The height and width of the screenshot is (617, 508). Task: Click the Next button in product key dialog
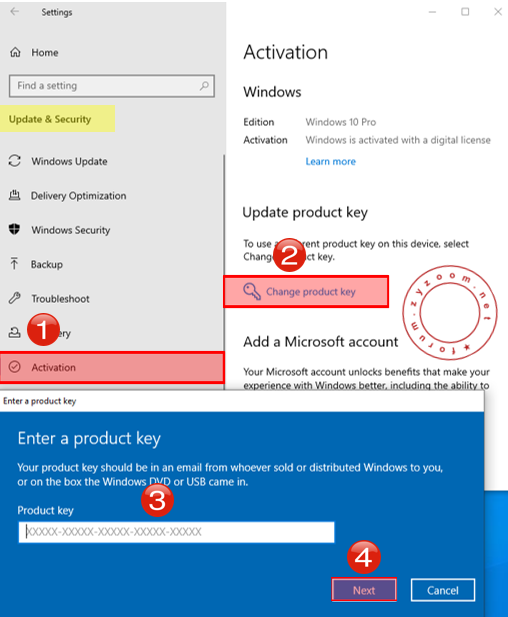pyautogui.click(x=364, y=589)
